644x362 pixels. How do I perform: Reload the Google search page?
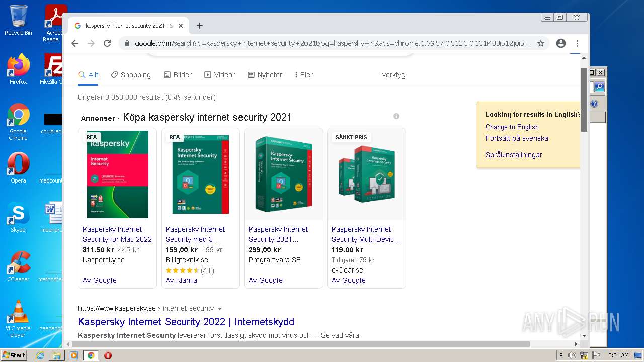click(107, 43)
